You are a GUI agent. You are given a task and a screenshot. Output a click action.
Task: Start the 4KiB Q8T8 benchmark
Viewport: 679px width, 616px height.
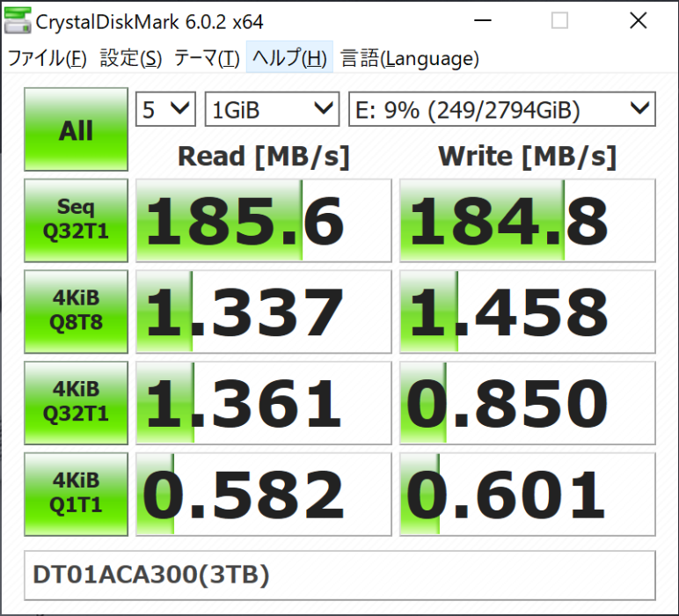[x=76, y=312]
